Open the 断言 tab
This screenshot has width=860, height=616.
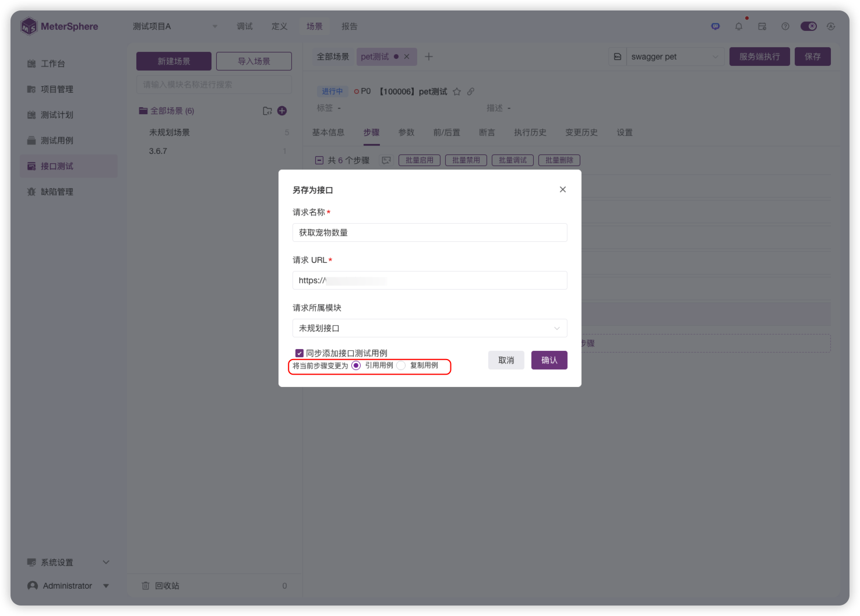pyautogui.click(x=487, y=132)
